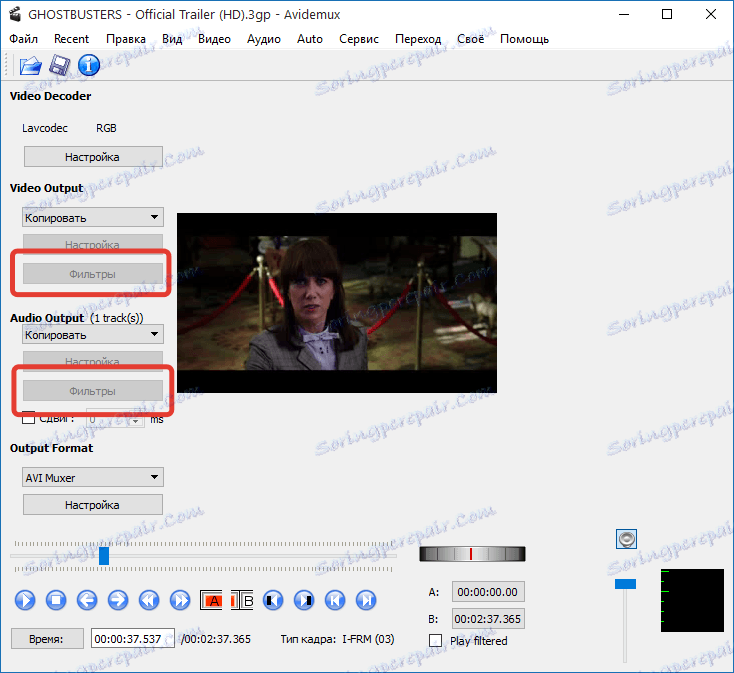Viewport: 734px width, 673px height.
Task: Stop video playback
Action: tap(56, 600)
